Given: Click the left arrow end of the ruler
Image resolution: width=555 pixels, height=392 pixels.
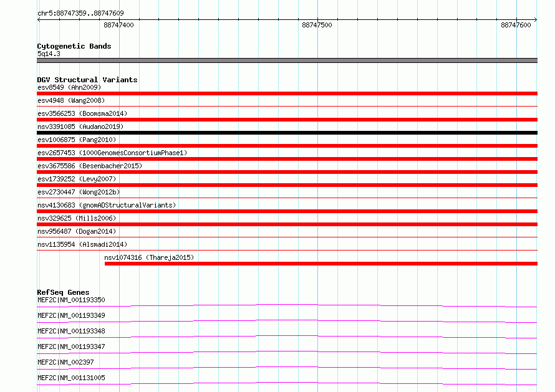Looking at the screenshot, I should click(39, 20).
